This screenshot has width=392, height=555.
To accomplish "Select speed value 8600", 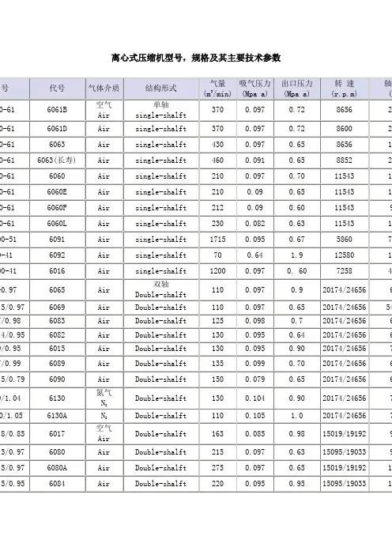I will [345, 129].
